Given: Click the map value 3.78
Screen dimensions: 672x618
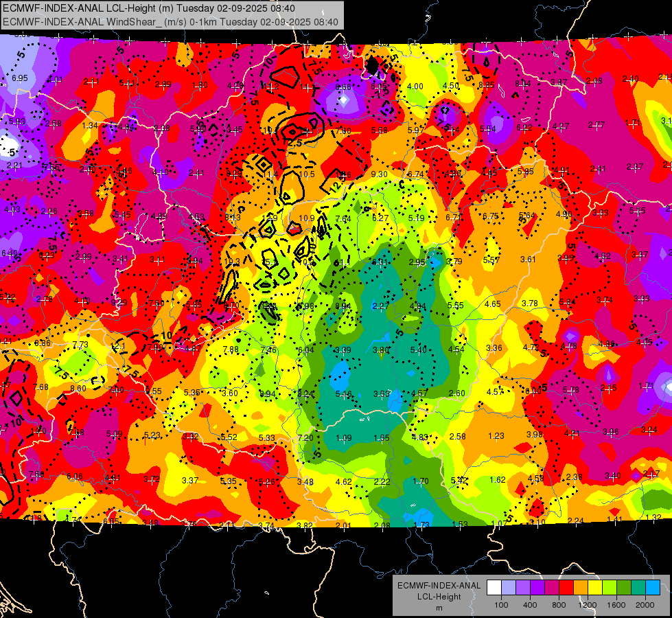Looking at the screenshot, I should tap(530, 304).
